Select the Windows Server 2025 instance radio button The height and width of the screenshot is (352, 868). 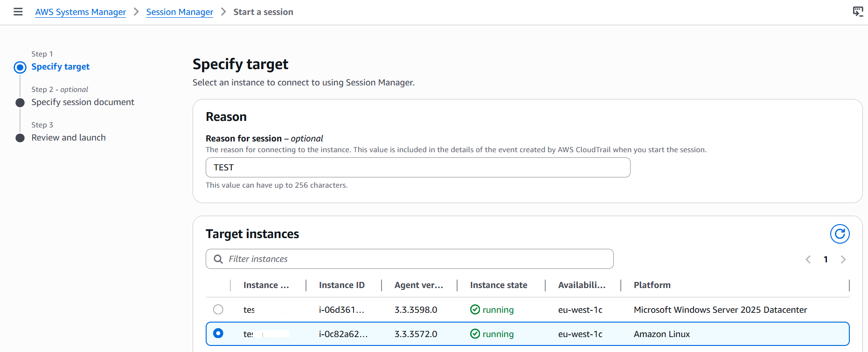pyautogui.click(x=218, y=310)
